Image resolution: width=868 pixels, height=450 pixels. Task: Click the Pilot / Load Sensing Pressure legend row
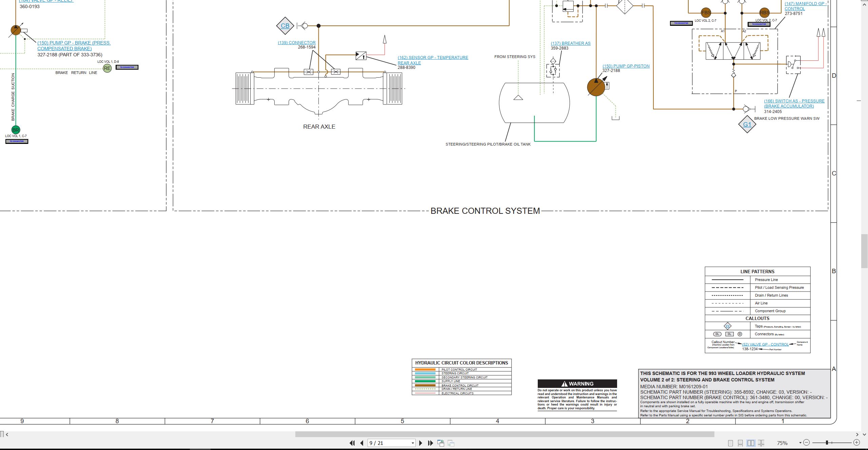(757, 287)
